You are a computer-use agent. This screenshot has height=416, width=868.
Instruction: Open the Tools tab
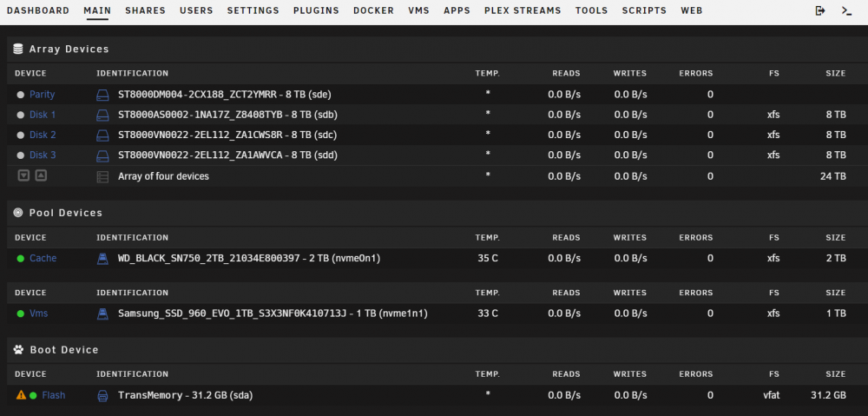click(591, 10)
